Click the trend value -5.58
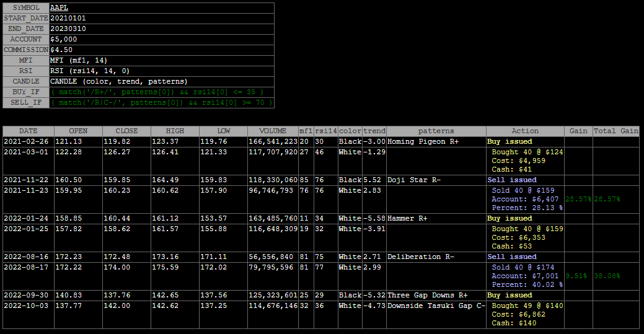The height and width of the screenshot is (334, 644). coord(374,219)
